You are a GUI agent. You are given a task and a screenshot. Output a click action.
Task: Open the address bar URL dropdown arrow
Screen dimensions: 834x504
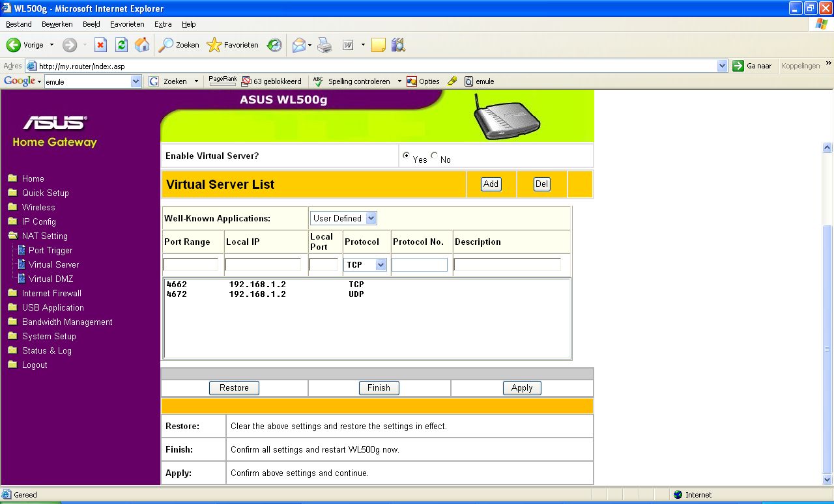pyautogui.click(x=722, y=66)
